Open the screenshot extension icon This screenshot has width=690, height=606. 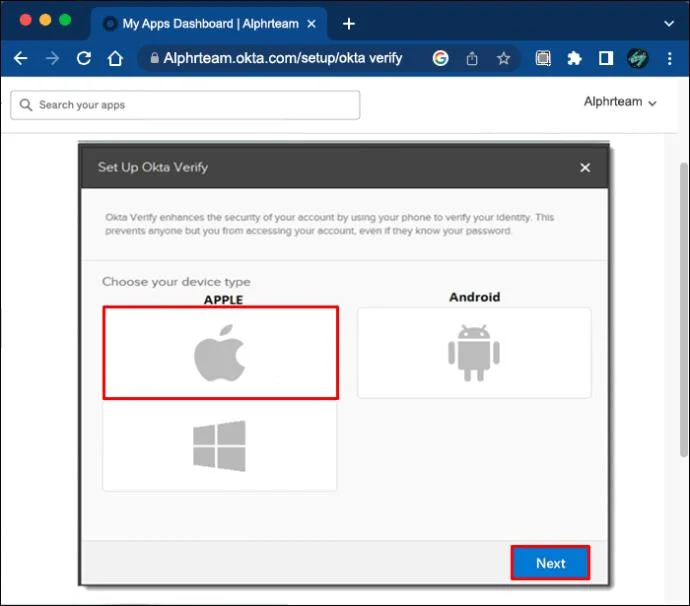click(x=543, y=58)
